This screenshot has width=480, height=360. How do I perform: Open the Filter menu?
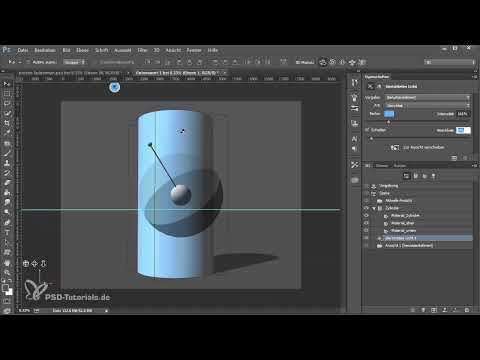pyautogui.click(x=142, y=50)
